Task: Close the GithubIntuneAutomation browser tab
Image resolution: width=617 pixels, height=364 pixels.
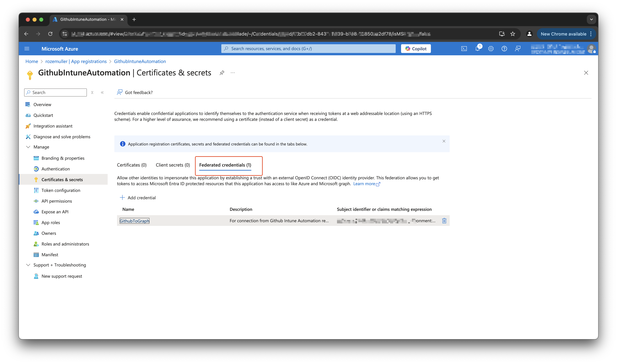Action: click(122, 19)
